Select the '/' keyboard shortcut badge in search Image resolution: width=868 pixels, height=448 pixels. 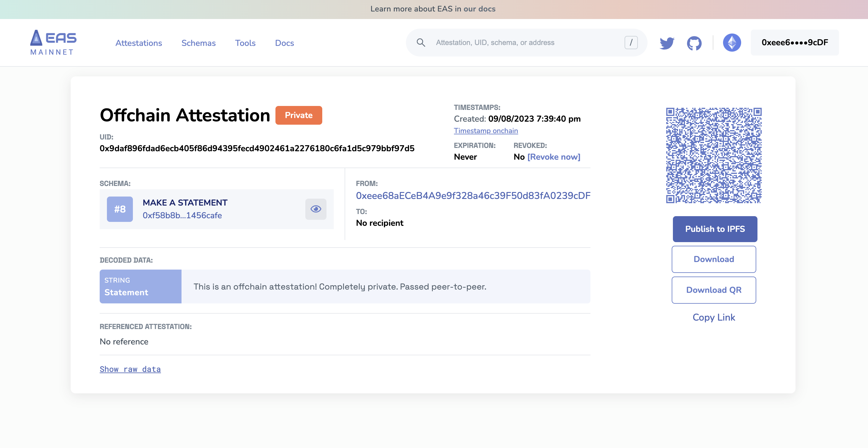pos(631,43)
